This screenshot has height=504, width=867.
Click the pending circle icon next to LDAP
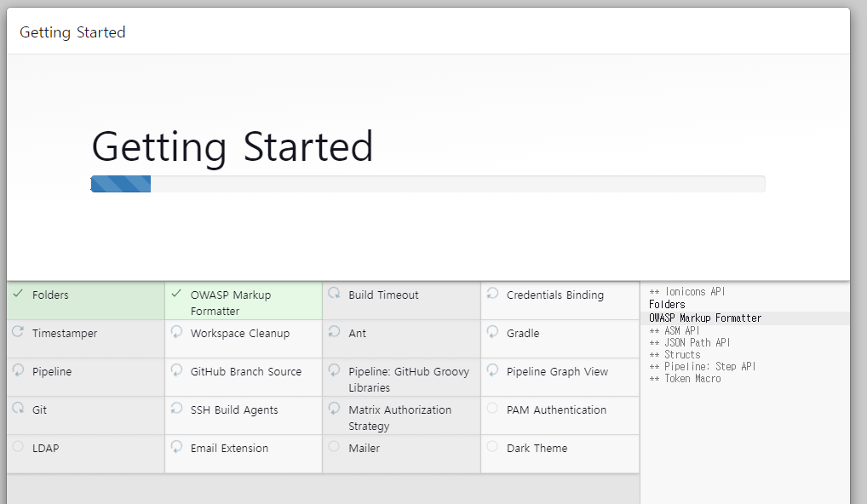click(x=18, y=446)
